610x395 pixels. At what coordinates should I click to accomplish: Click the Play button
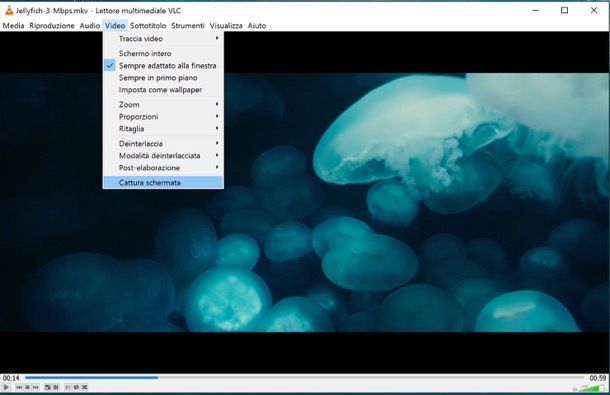pyautogui.click(x=6, y=387)
